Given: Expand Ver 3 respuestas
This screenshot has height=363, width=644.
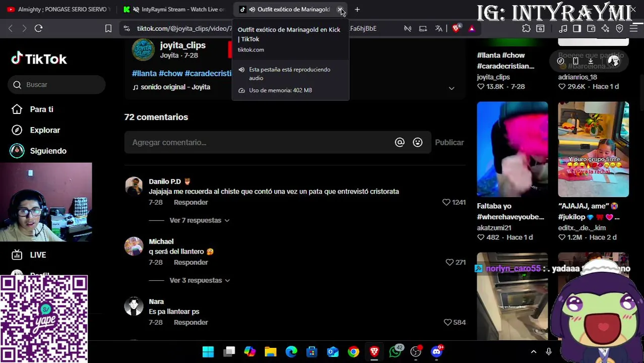Looking at the screenshot, I should [x=199, y=280].
